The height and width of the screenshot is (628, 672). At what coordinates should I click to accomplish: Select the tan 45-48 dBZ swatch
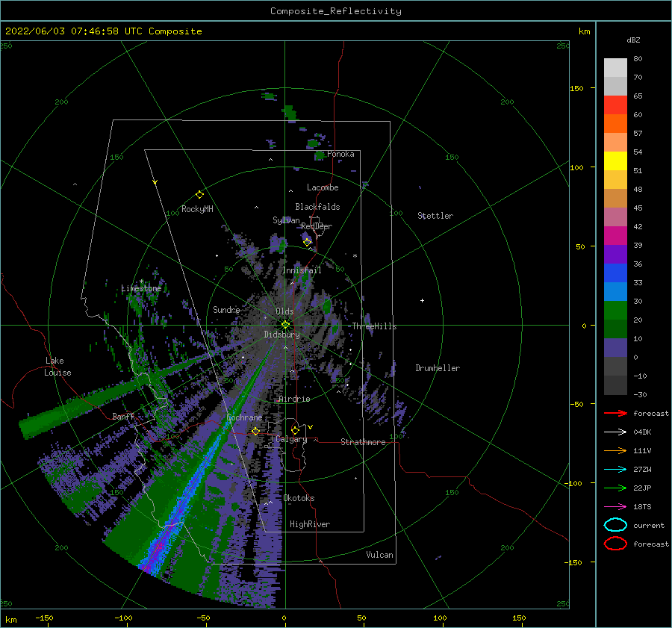pos(615,198)
